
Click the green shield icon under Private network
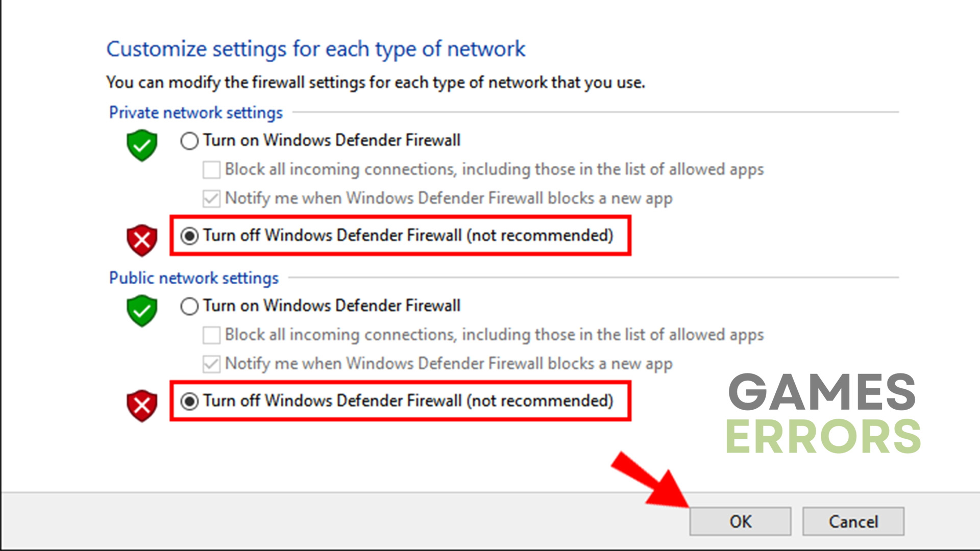(x=142, y=145)
